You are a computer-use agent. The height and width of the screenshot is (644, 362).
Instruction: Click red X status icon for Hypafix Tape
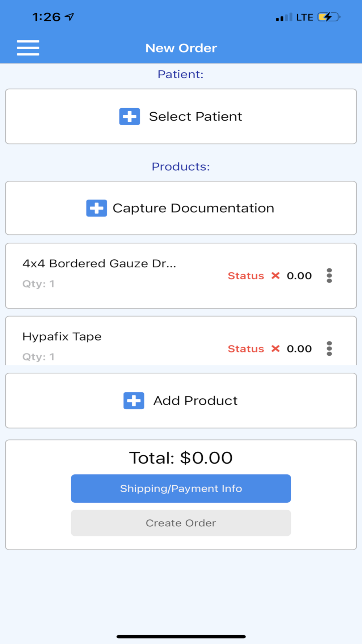[x=275, y=349]
